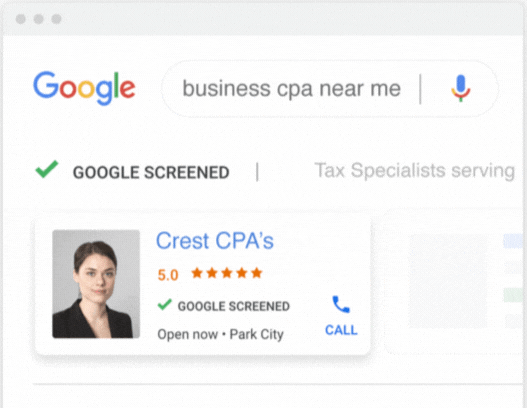Click the GOOGLE SCREENED header label
Viewport: 527px width, 408px height.
[151, 172]
